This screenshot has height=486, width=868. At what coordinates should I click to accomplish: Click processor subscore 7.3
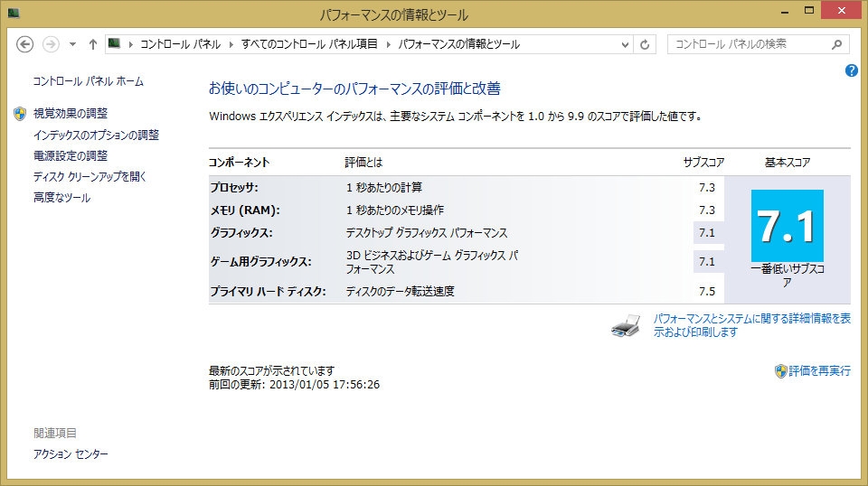pos(707,187)
